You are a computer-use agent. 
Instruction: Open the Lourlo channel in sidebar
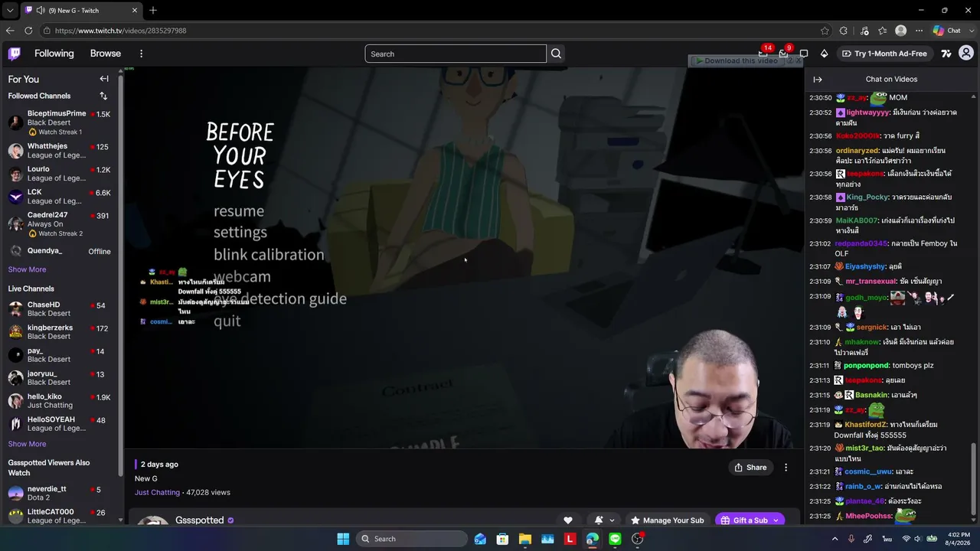pos(60,174)
